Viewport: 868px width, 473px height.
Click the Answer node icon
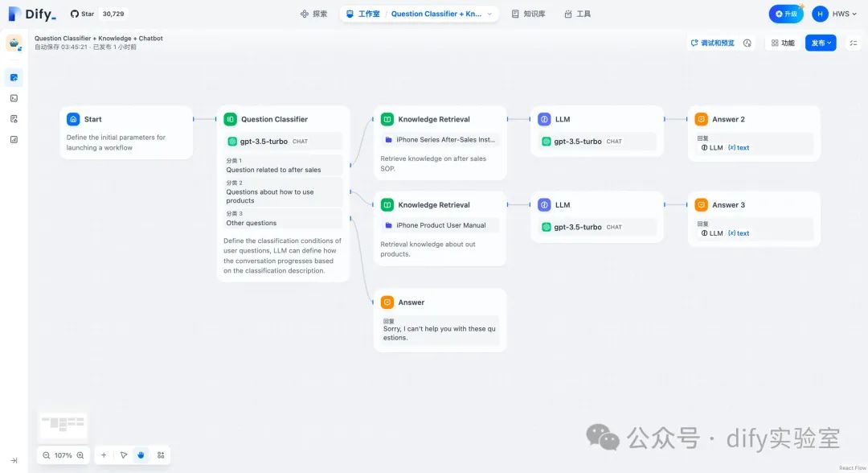[x=387, y=302]
